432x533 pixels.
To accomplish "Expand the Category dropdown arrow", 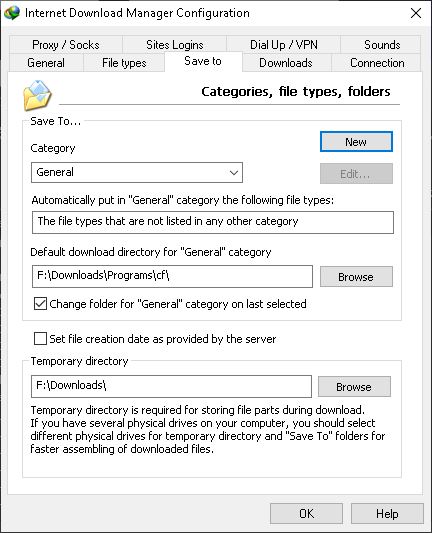I will [x=234, y=173].
